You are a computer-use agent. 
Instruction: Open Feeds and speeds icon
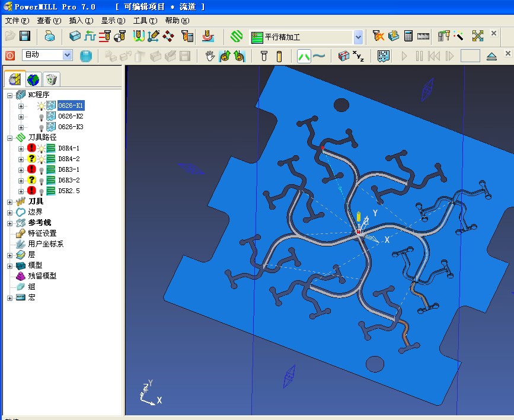90,36
